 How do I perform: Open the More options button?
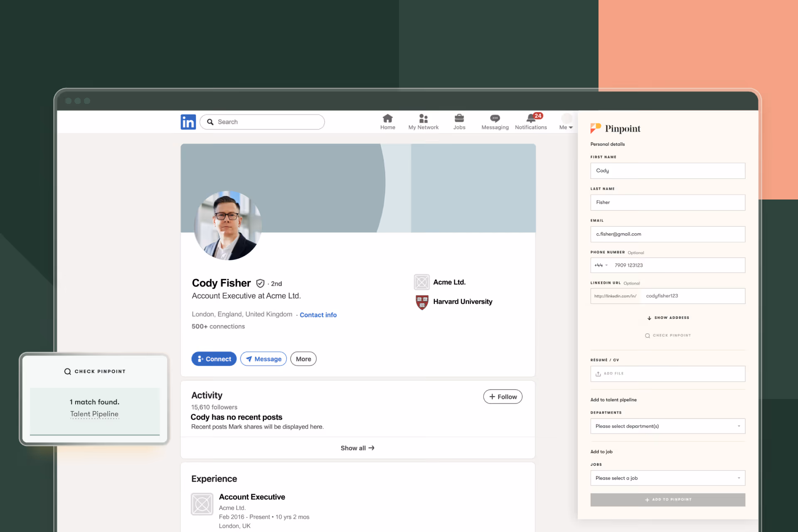pos(303,359)
